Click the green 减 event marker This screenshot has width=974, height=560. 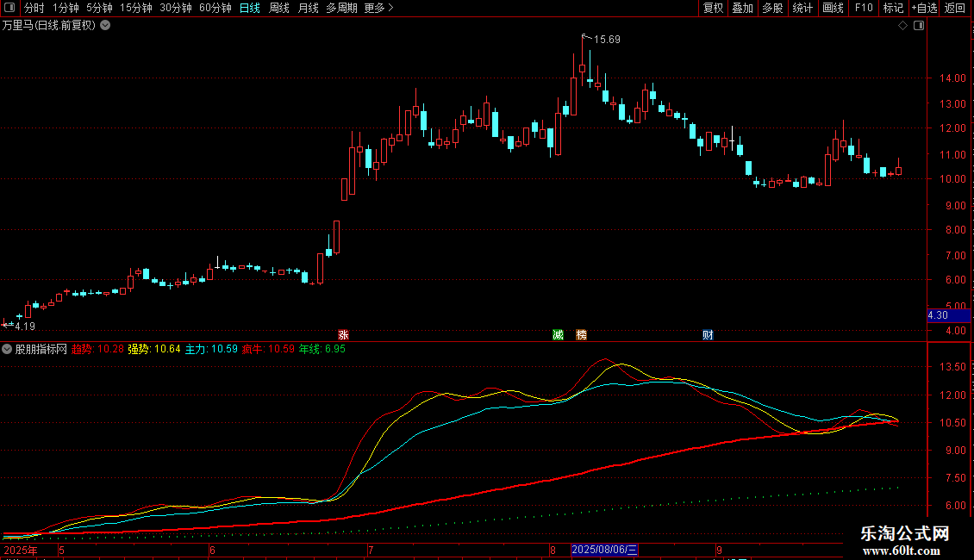point(558,335)
